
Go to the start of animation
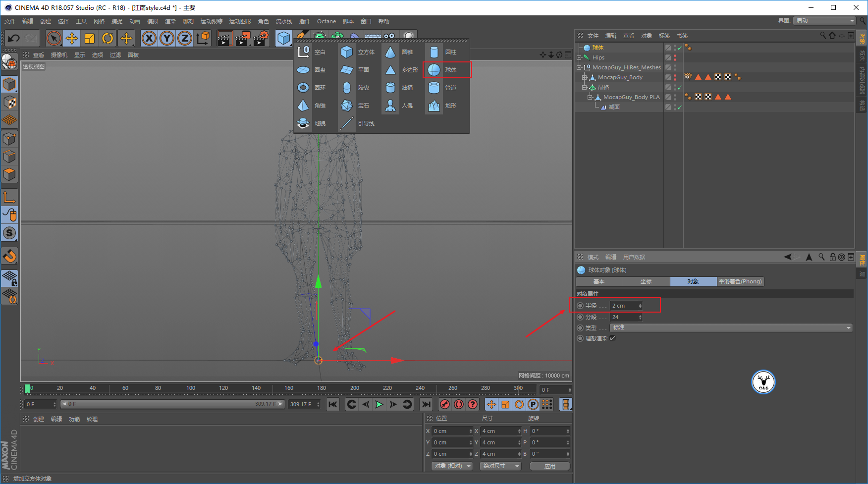[333, 404]
